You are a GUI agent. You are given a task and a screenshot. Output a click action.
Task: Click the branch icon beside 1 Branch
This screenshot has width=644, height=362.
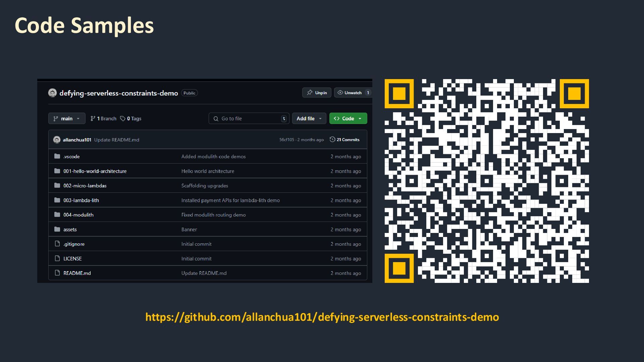[93, 119]
